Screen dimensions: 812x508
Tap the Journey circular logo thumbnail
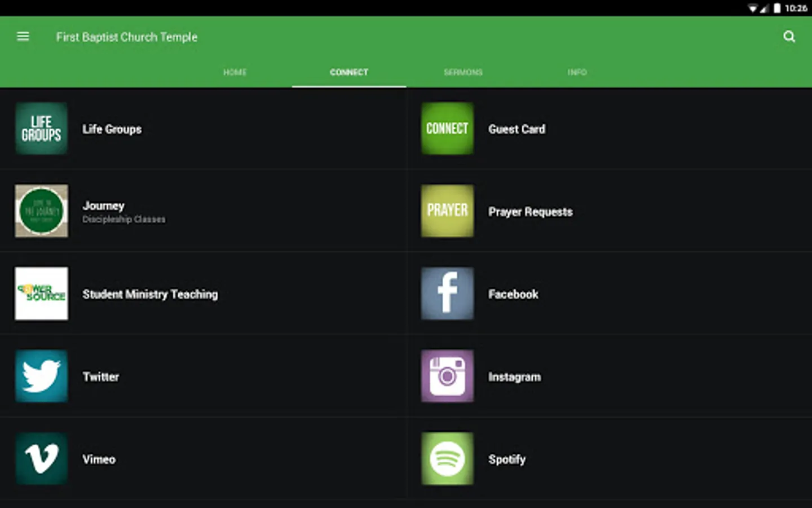click(42, 211)
